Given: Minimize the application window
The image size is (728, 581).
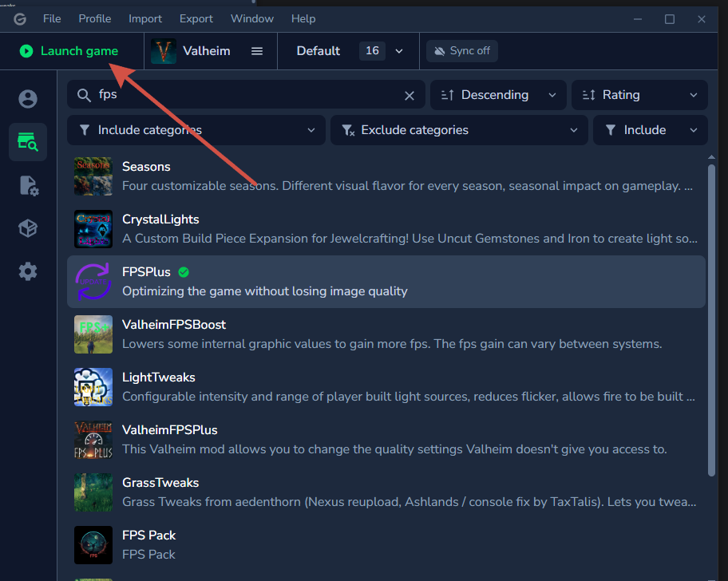Looking at the screenshot, I should coord(638,19).
